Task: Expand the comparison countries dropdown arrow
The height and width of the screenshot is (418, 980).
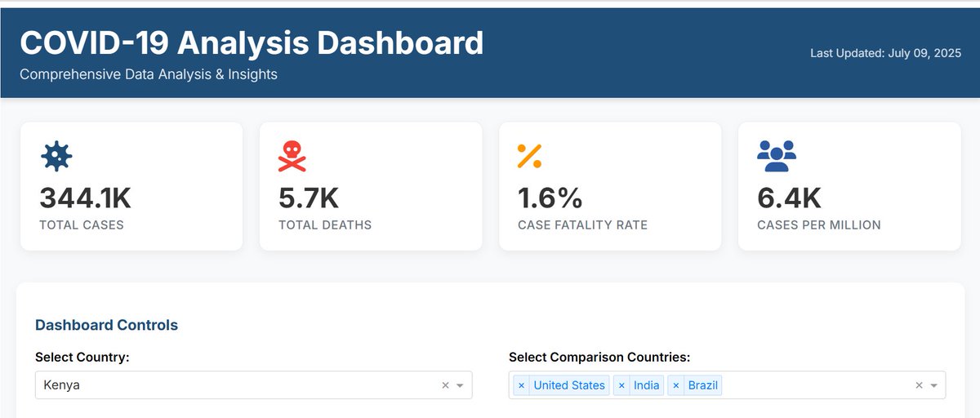Action: (933, 385)
